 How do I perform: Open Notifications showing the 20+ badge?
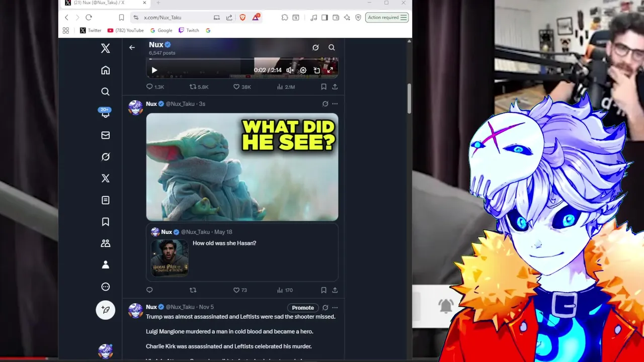(x=105, y=113)
